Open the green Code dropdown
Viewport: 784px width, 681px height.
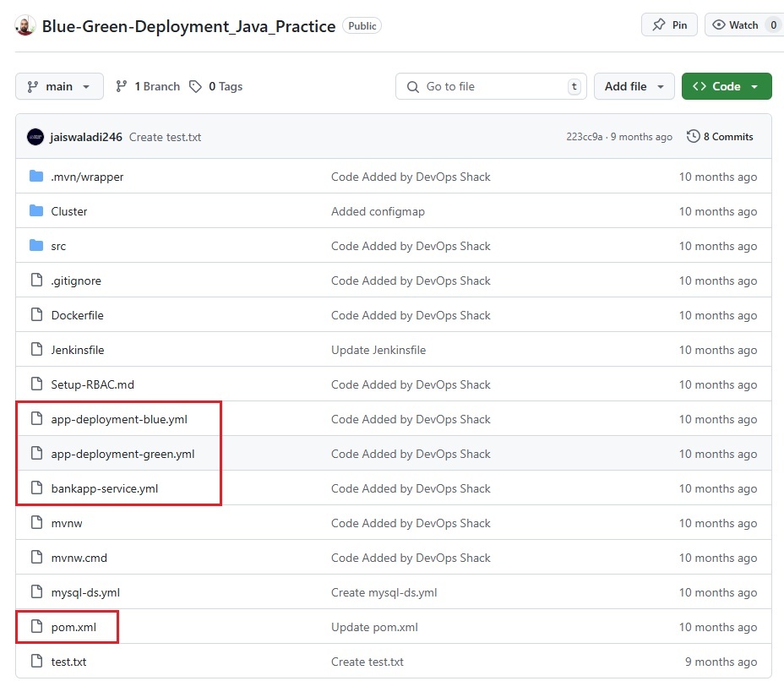[x=726, y=86]
